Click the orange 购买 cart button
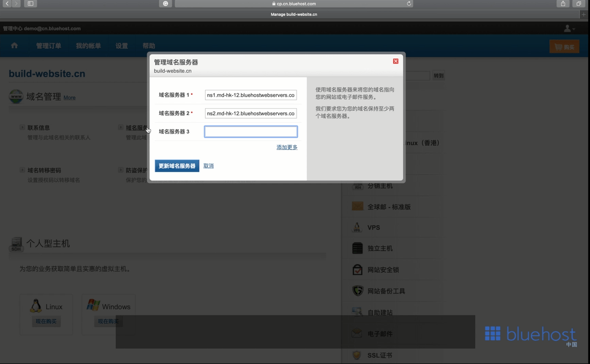The image size is (590, 364). click(x=564, y=47)
